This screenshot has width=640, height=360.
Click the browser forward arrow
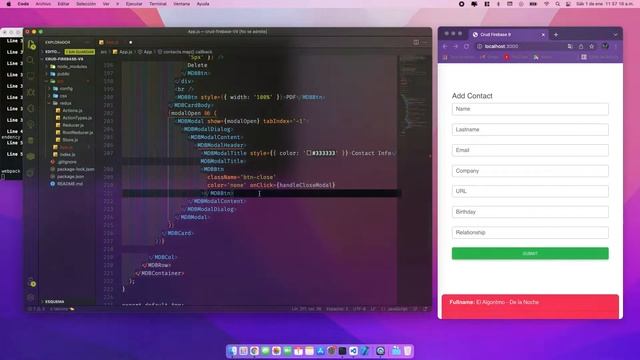point(456,47)
